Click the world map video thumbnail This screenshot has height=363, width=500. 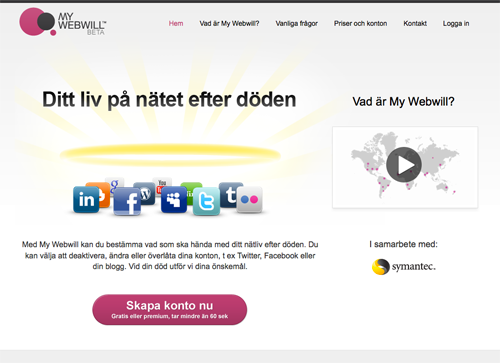[405, 167]
